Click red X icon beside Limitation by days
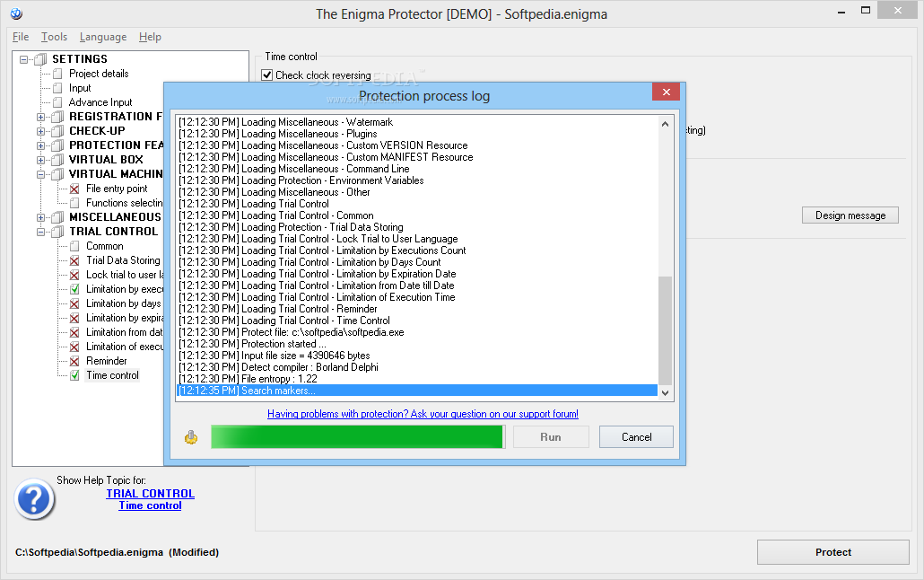 (74, 303)
